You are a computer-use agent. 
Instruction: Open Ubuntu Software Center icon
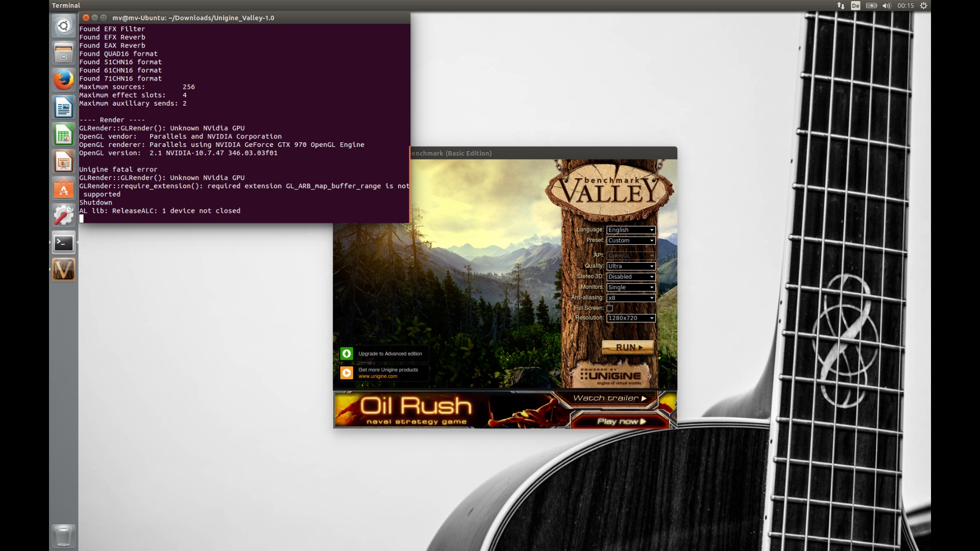63,189
